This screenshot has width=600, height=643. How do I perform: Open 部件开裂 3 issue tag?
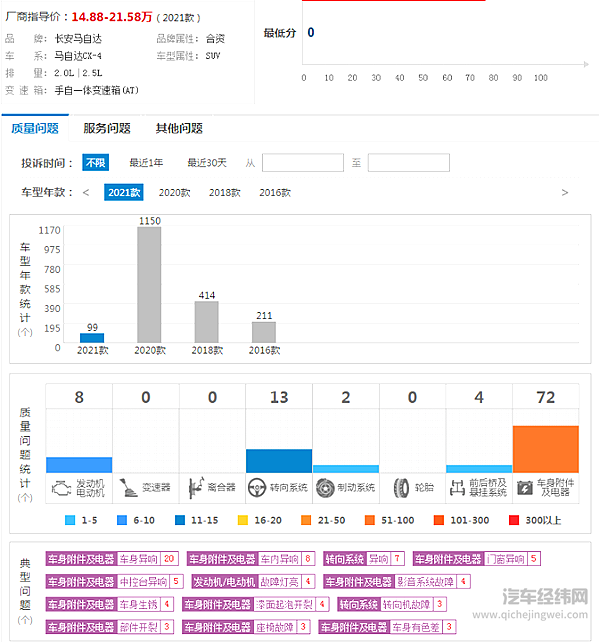pyautogui.click(x=110, y=627)
